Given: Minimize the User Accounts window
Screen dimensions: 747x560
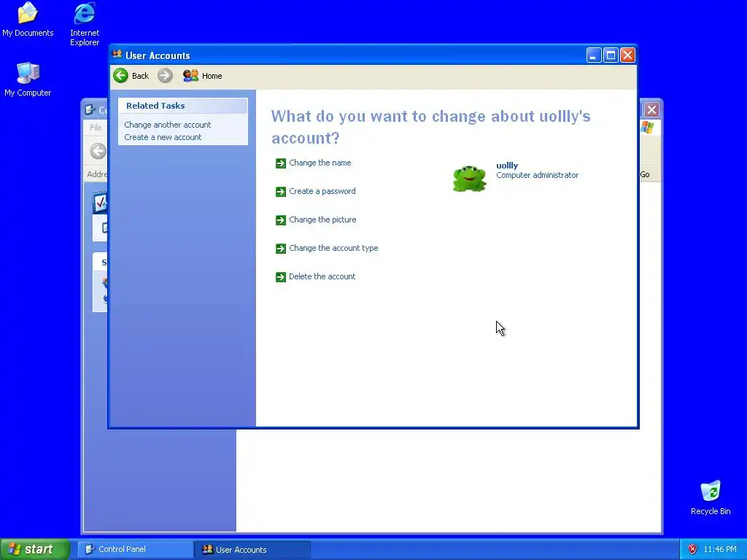Looking at the screenshot, I should tap(594, 55).
